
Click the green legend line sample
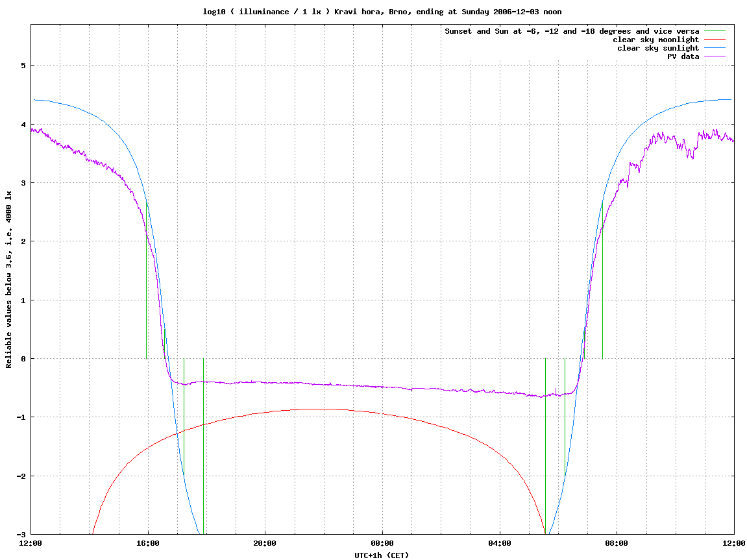[715, 31]
